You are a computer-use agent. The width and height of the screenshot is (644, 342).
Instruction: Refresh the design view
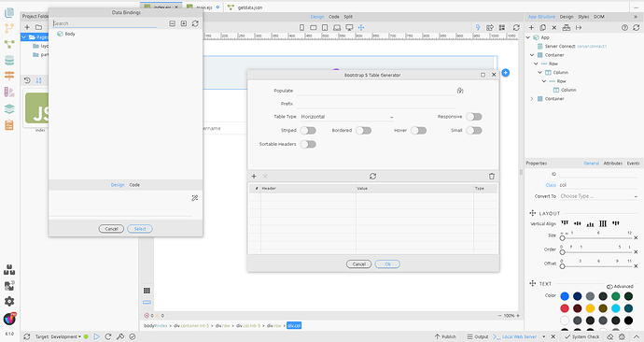coord(516,27)
